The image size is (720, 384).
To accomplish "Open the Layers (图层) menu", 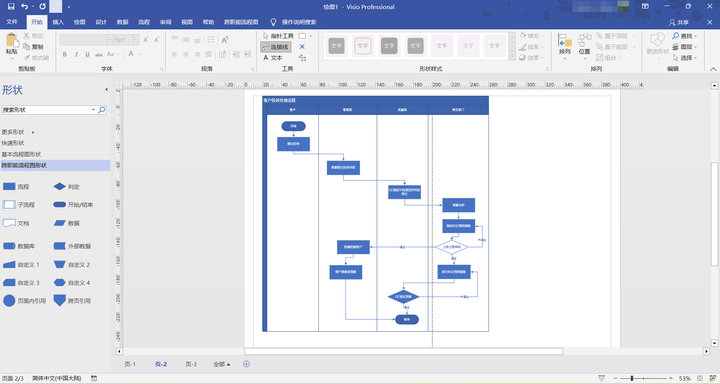I will pyautogui.click(x=685, y=46).
